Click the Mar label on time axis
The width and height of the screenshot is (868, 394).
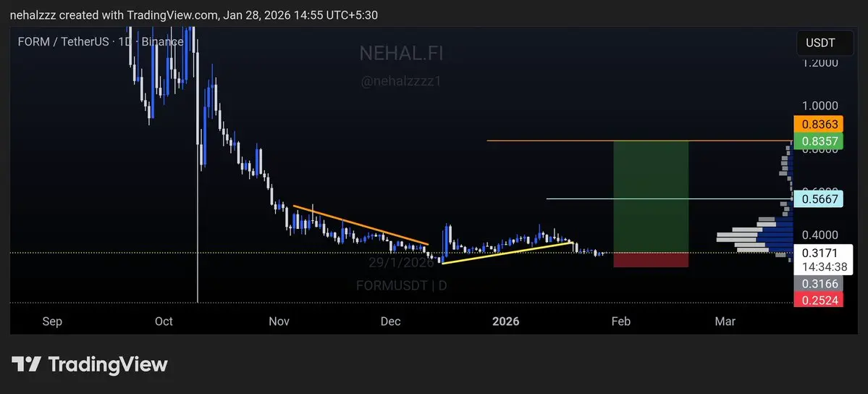click(725, 322)
